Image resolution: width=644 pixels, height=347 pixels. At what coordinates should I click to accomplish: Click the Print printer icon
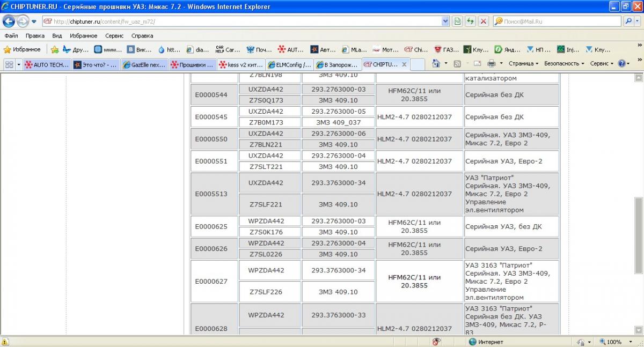[x=491, y=63]
